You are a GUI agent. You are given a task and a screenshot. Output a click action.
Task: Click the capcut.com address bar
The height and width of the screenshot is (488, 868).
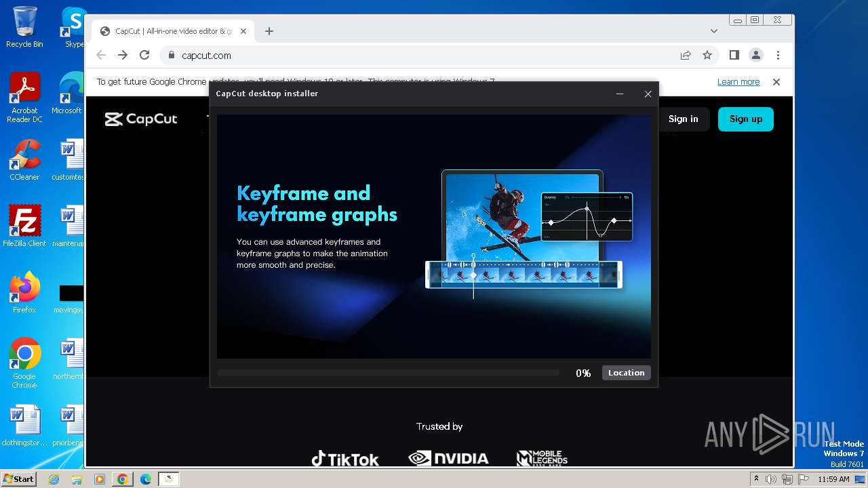(420, 56)
